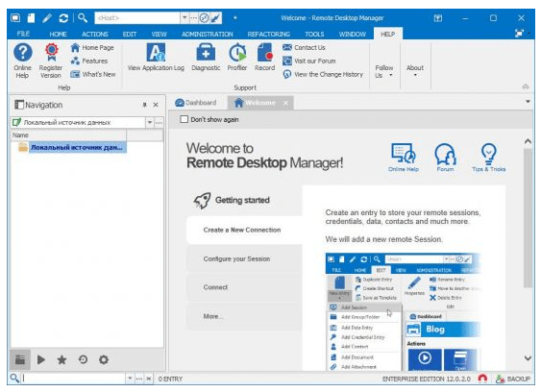Viewport: 541px width, 392px height.
Task: Switch to the TOOLS ribbon tab
Action: click(314, 34)
